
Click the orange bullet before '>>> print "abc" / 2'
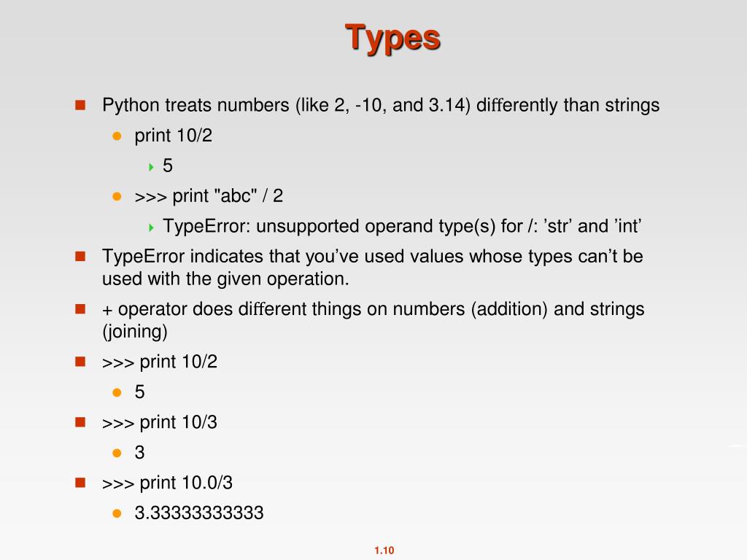click(117, 196)
